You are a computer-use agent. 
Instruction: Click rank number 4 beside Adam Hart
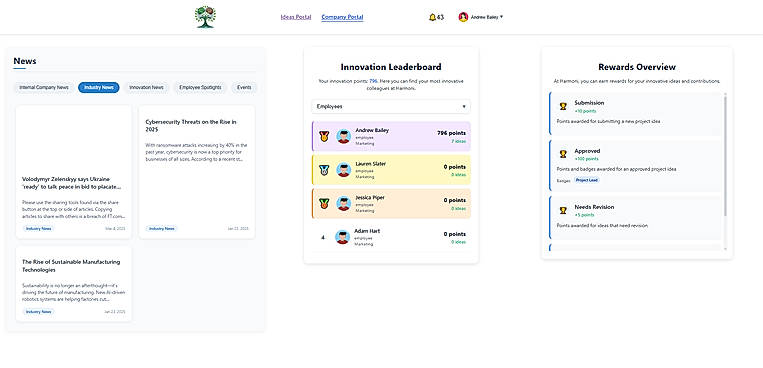323,238
